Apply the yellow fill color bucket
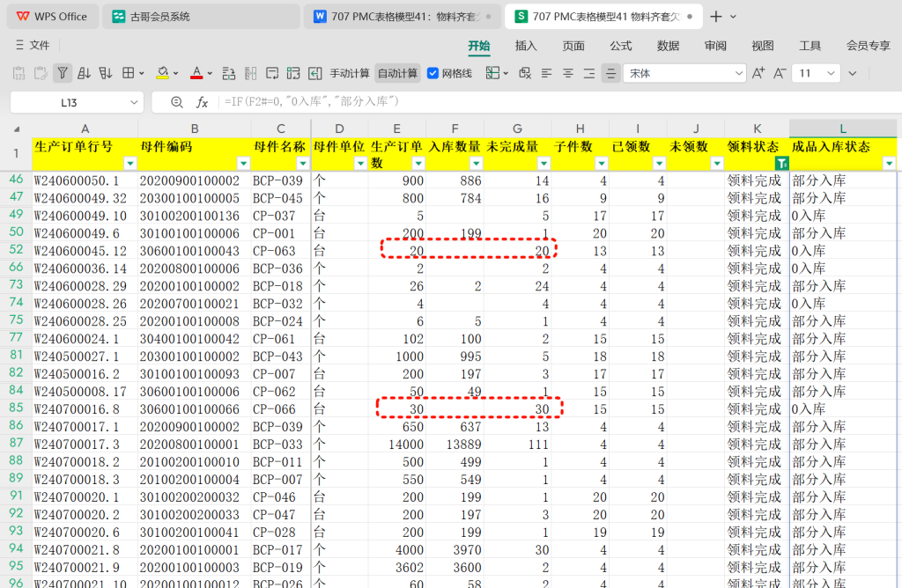Screen dimensions: 902x588 163,73
